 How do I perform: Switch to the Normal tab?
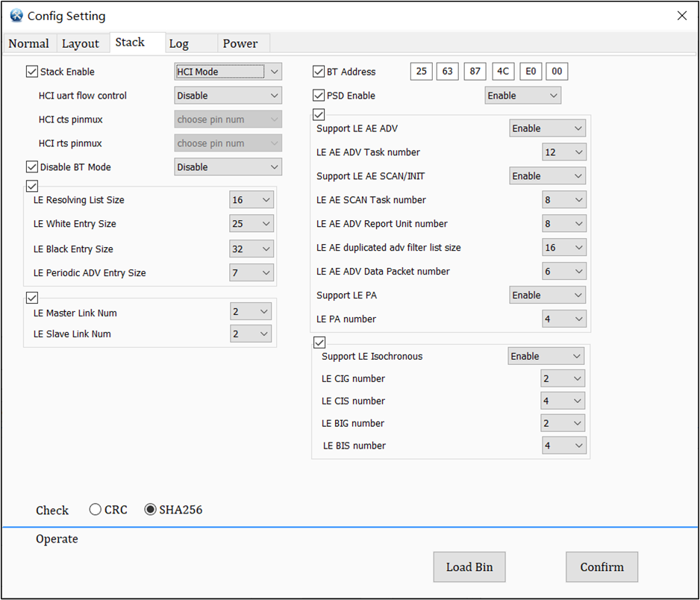click(x=29, y=43)
